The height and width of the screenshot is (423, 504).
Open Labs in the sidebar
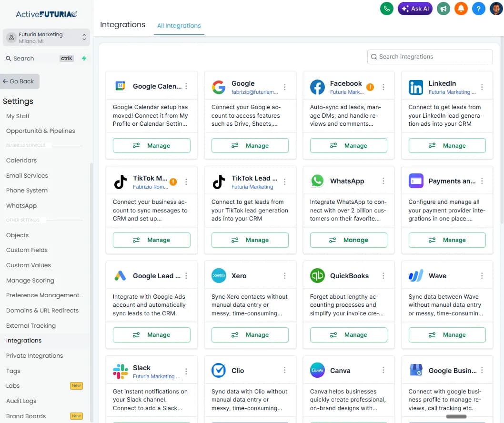pos(13,386)
